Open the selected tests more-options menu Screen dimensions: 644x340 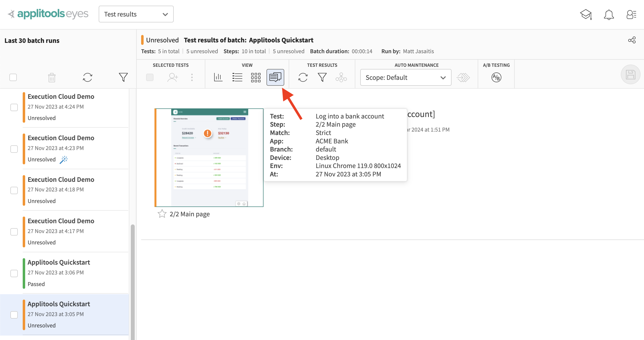point(192,77)
